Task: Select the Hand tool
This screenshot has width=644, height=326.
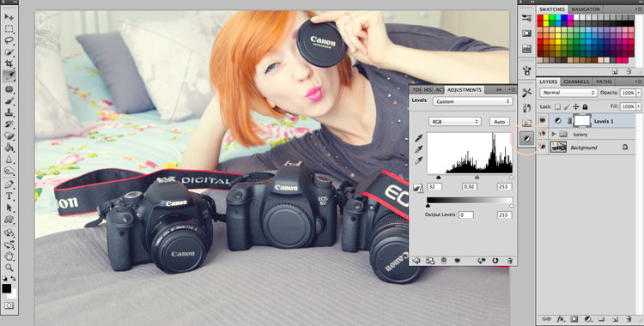Action: click(9, 257)
